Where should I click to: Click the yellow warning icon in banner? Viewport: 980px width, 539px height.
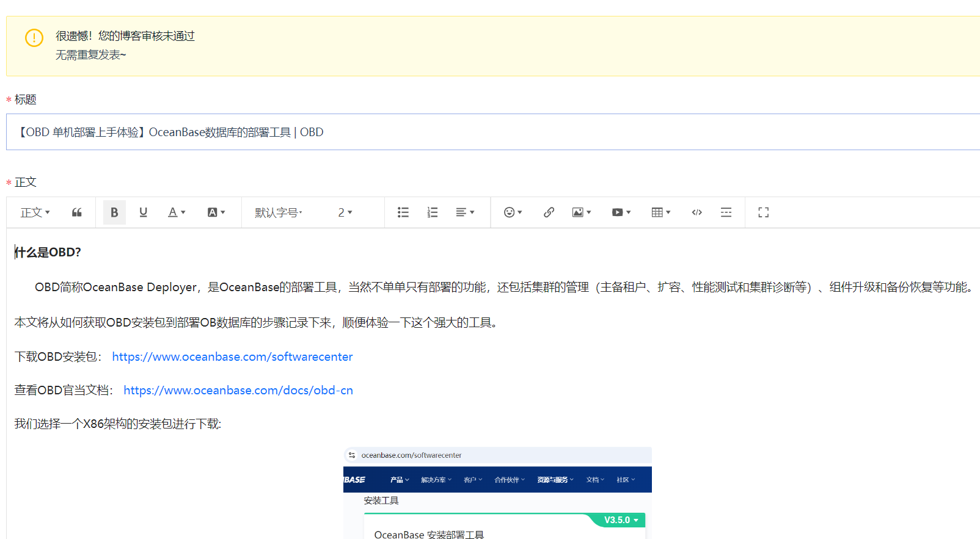click(x=34, y=38)
